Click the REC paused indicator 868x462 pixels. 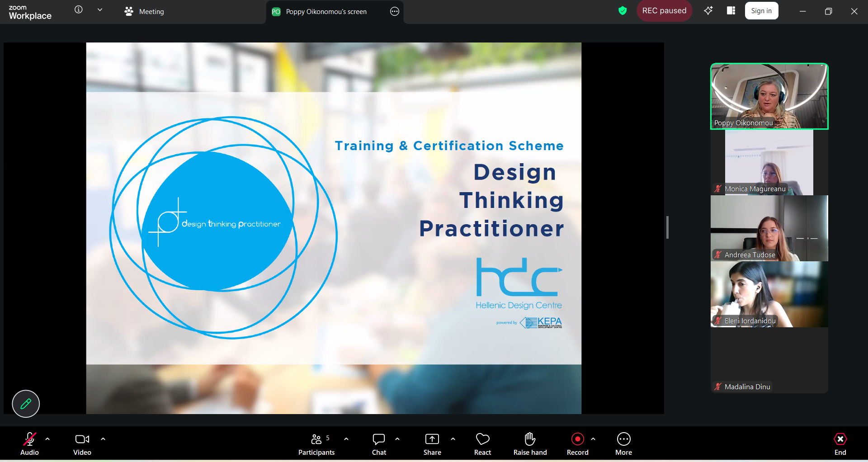(x=664, y=11)
